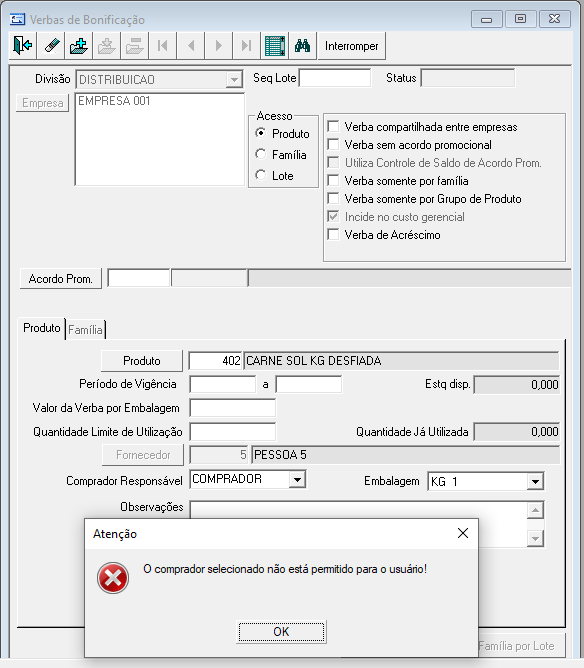Select the Produto access radio button
The height and width of the screenshot is (668, 584).
tap(261, 133)
